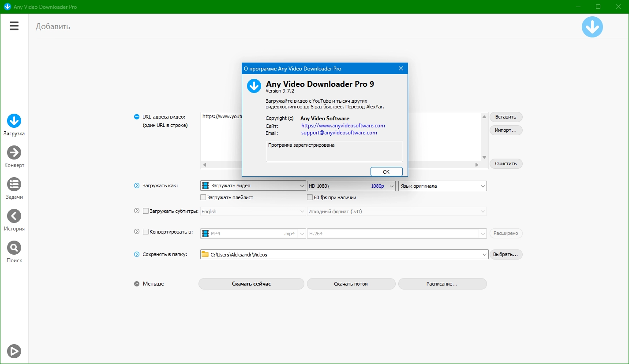629x364 pixels.
Task: Open the Загрузка download section
Action: (x=14, y=125)
